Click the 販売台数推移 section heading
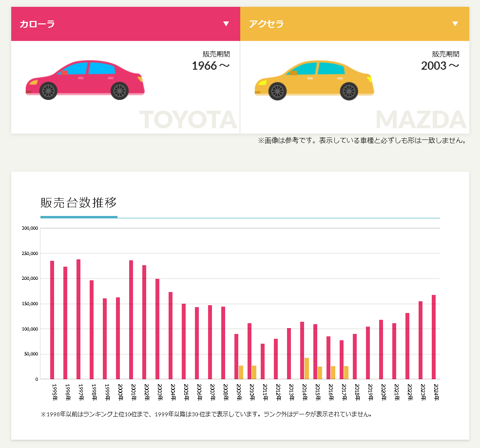Image resolution: width=480 pixels, height=448 pixels. [78, 202]
